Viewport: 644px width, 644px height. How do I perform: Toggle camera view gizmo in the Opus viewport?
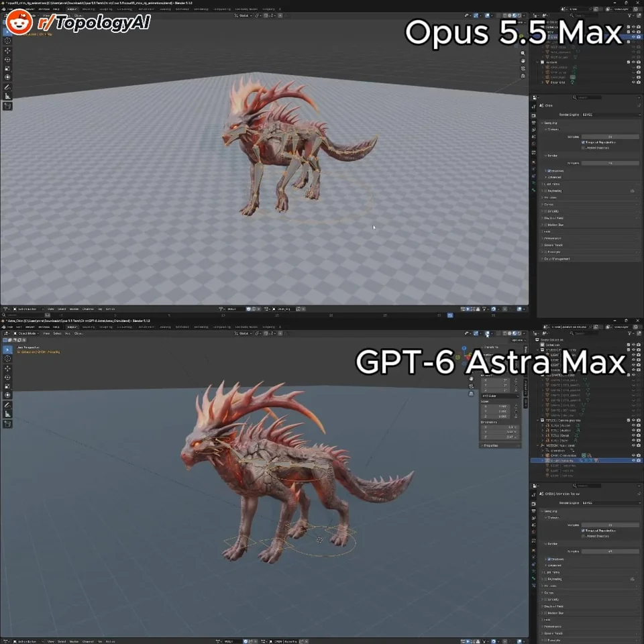point(523,68)
